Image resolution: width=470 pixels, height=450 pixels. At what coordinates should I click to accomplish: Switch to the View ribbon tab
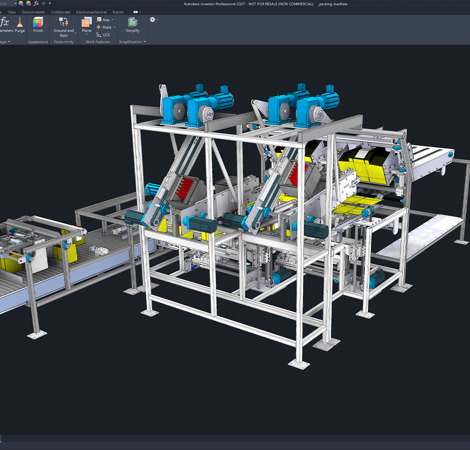12,12
